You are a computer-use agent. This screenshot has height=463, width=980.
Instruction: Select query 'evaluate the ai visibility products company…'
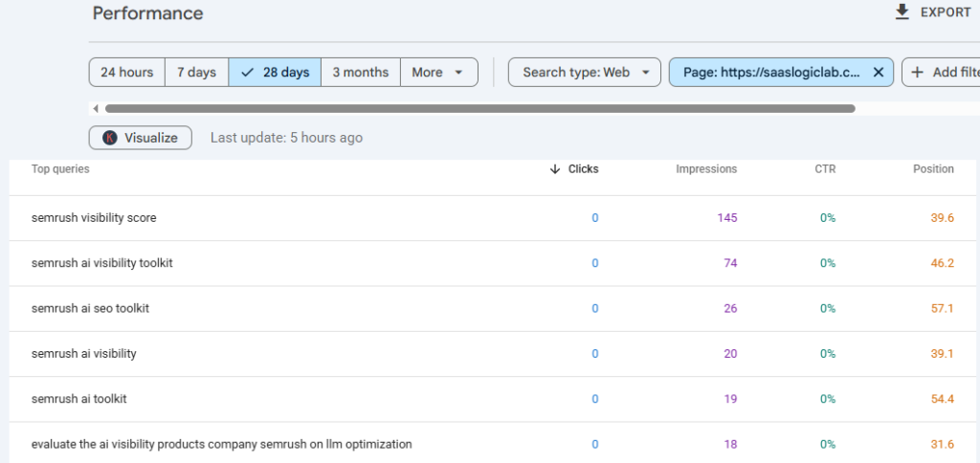pos(221,444)
